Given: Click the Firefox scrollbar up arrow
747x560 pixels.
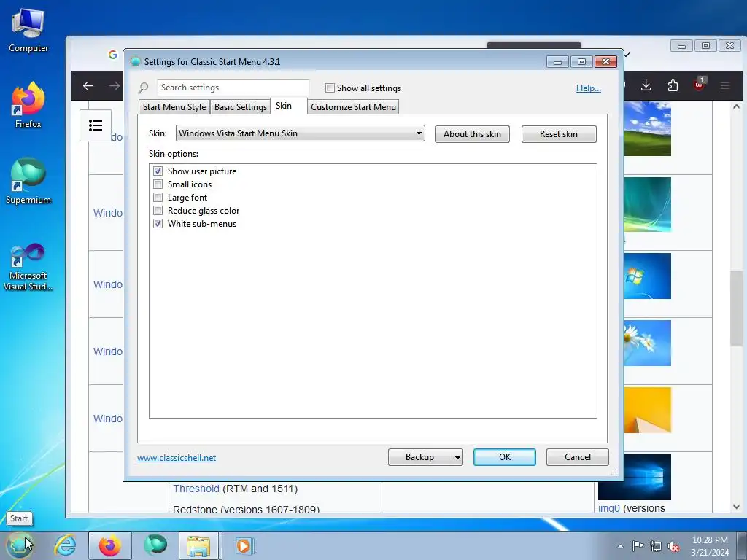Looking at the screenshot, I should [736, 106].
